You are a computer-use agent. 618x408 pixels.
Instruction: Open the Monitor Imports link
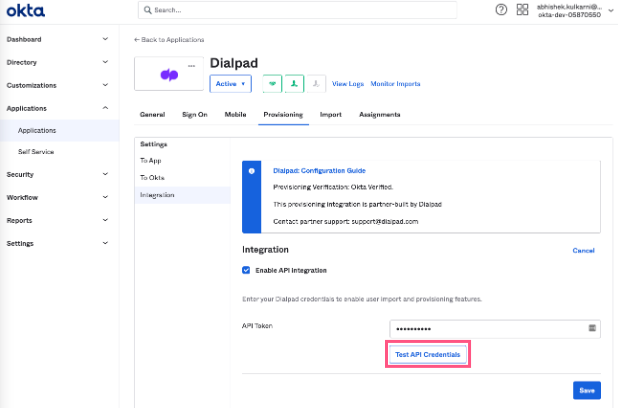click(395, 84)
